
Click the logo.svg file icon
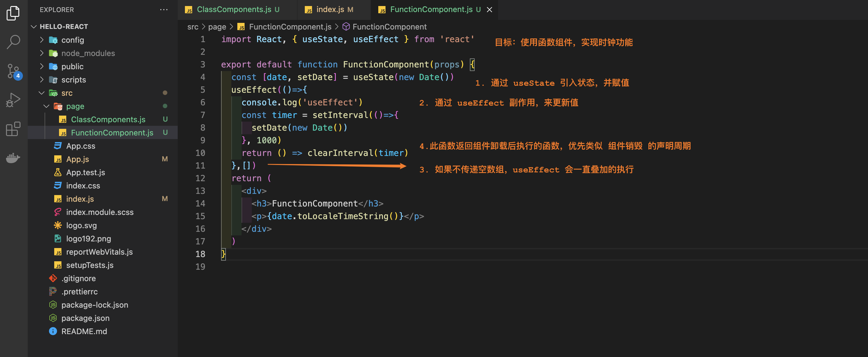click(x=58, y=225)
